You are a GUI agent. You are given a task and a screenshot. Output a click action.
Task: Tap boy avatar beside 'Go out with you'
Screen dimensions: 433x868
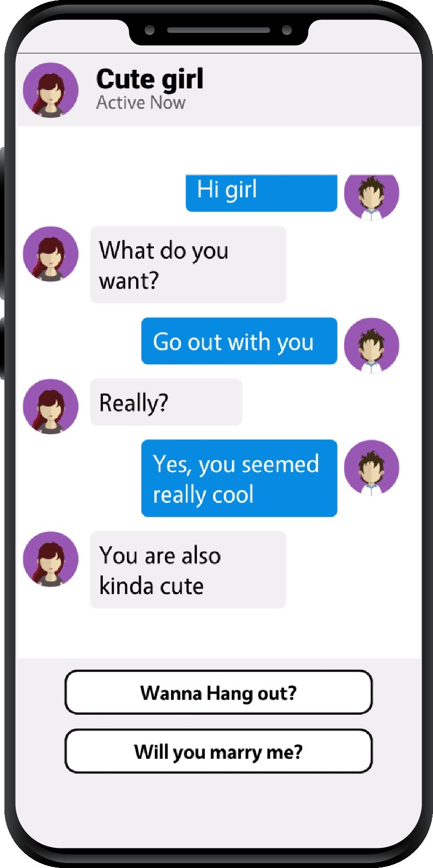[x=372, y=345]
